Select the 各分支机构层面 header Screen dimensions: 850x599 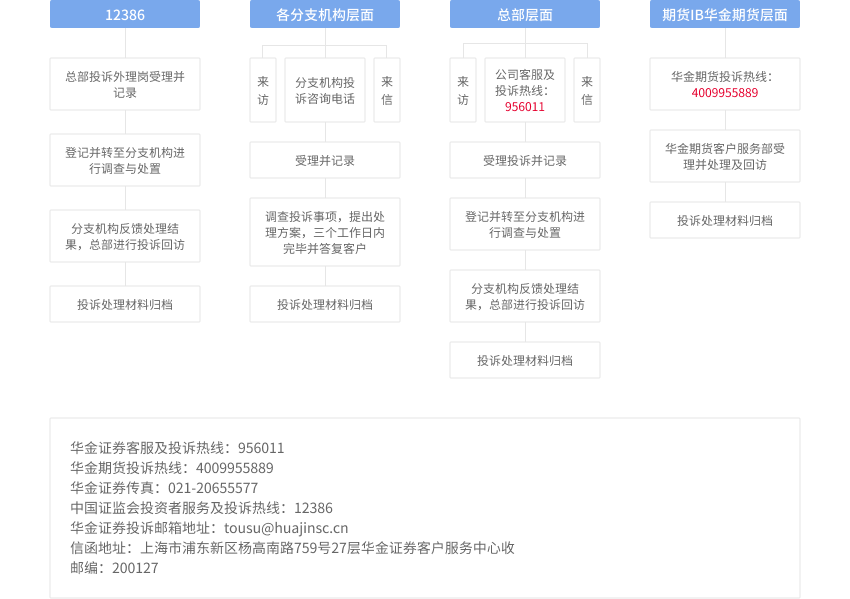[325, 14]
